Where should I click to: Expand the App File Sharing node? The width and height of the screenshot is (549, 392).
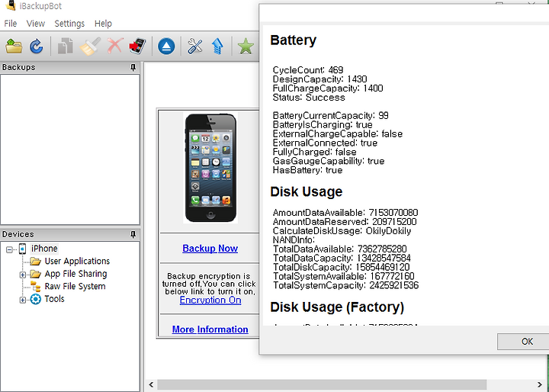point(22,275)
